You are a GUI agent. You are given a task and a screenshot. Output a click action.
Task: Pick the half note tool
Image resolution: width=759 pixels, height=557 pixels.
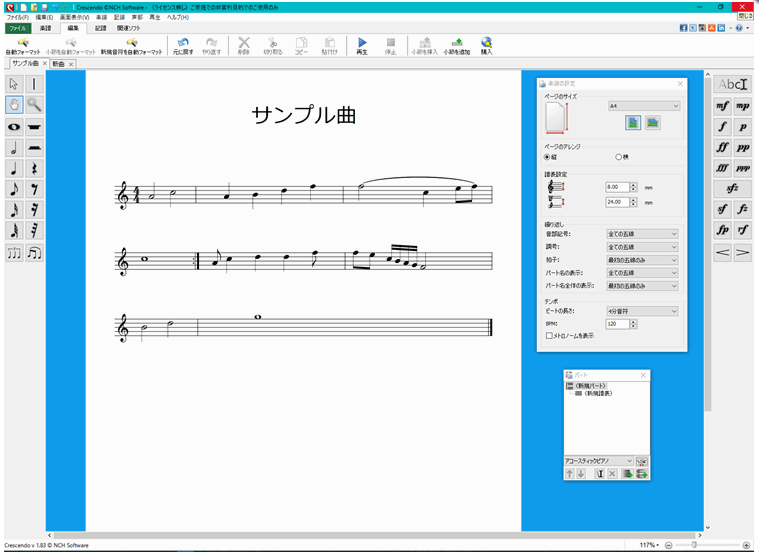point(14,148)
